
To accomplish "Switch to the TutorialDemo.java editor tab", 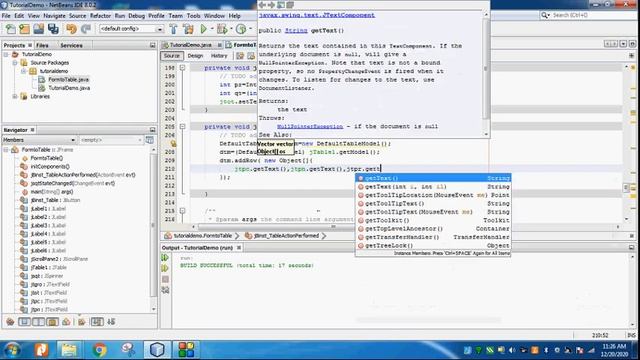I will tap(191, 45).
